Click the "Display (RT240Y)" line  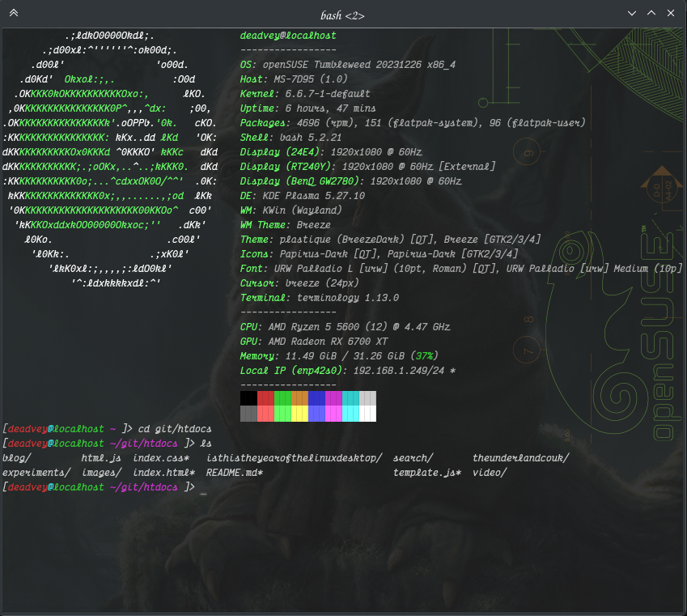pos(367,167)
